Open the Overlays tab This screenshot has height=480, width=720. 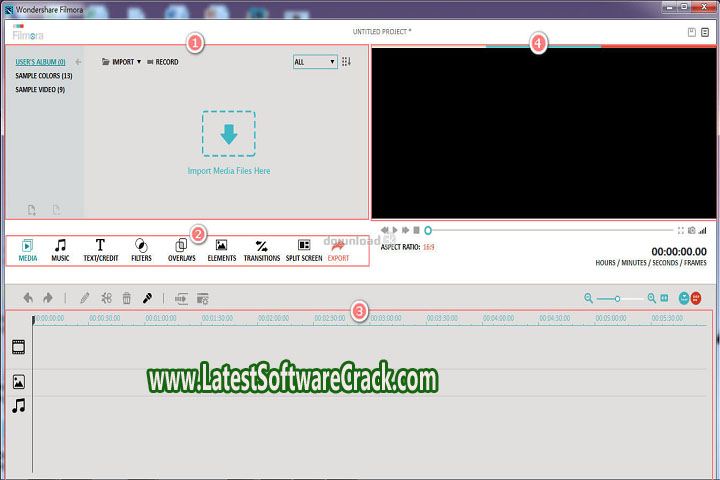(x=181, y=250)
